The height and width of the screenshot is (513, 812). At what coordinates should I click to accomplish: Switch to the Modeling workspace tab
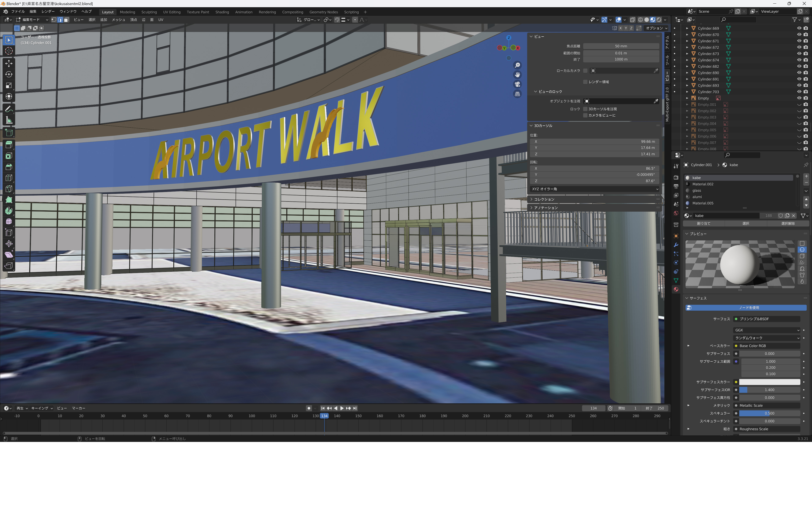click(128, 12)
